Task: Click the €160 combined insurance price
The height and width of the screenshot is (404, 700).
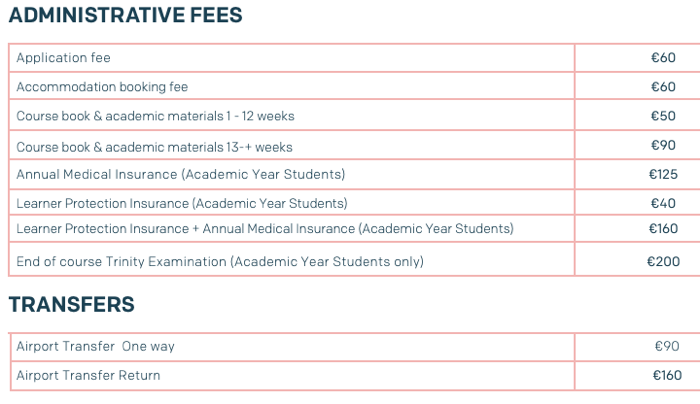Action: point(663,229)
